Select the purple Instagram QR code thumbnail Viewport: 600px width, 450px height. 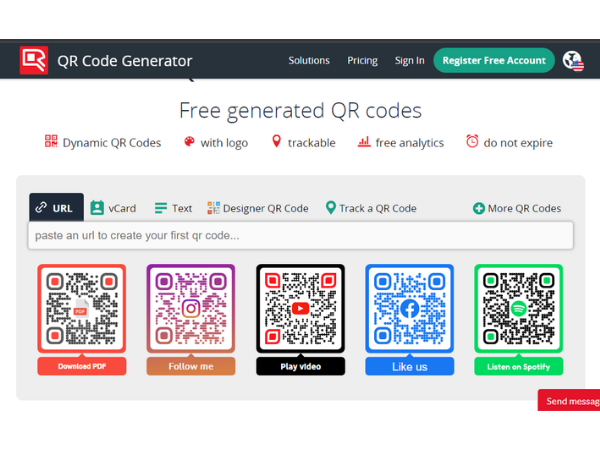pos(191,308)
